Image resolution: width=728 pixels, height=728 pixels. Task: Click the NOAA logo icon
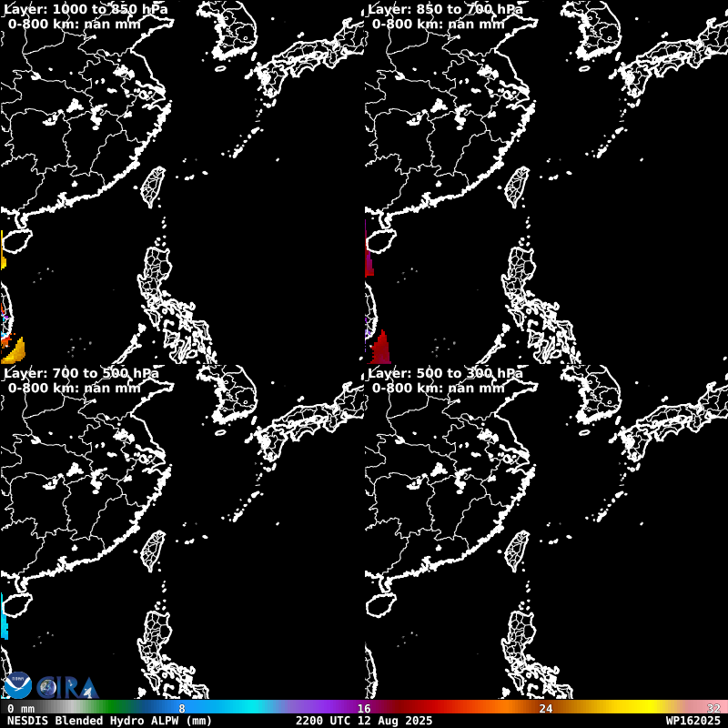17,685
